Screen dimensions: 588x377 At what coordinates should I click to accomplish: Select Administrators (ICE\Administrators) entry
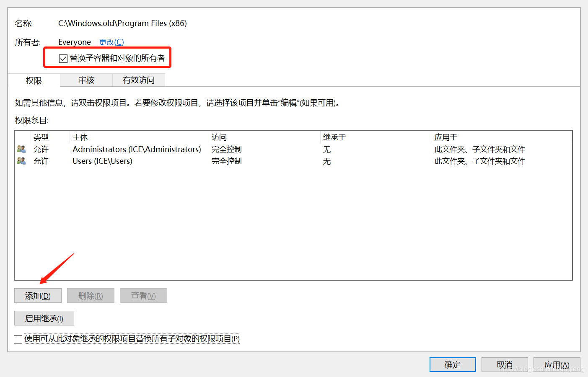(137, 149)
